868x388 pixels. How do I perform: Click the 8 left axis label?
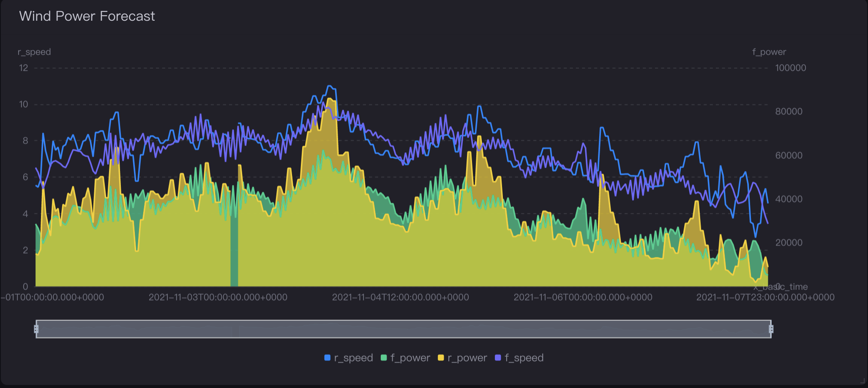(x=25, y=141)
